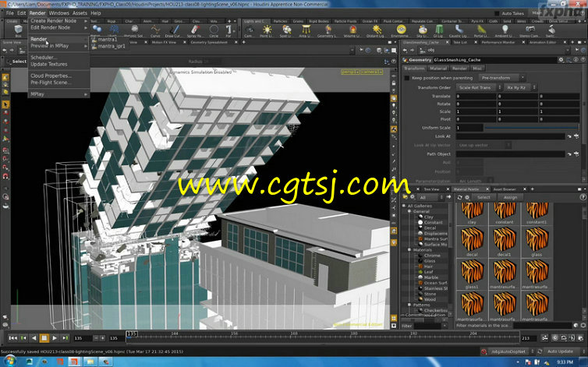The image size is (588, 367).
Task: Add an Ambient Light from the shelf
Action: point(505,30)
